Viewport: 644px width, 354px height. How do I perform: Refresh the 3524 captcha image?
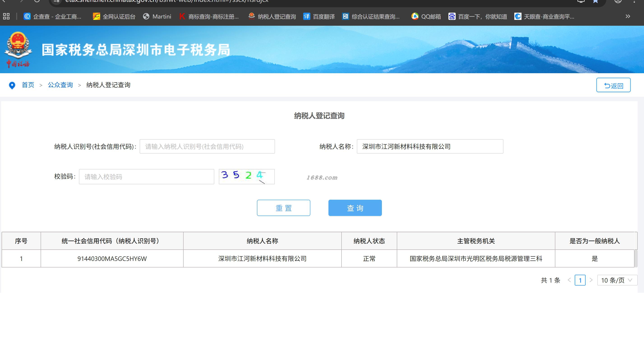point(247,177)
